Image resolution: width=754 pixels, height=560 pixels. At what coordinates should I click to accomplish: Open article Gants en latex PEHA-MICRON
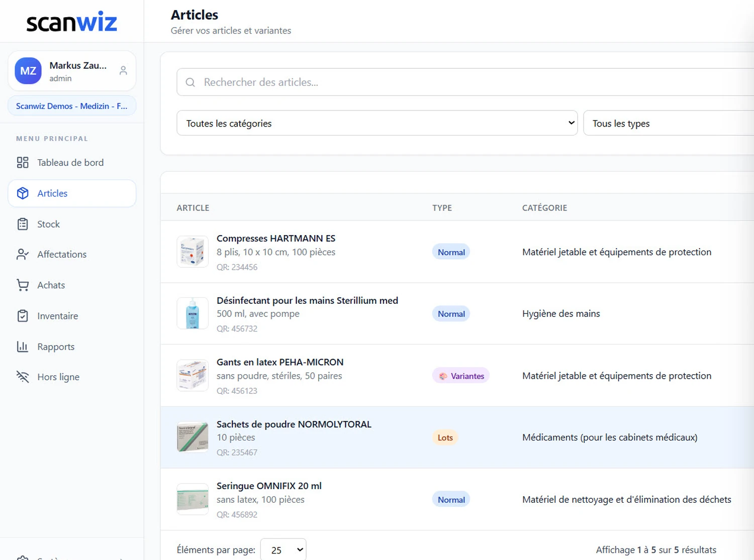[280, 362]
